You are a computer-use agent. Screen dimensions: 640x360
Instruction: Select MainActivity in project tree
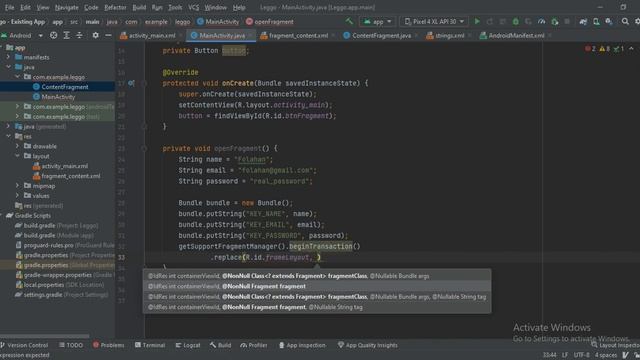[58, 97]
